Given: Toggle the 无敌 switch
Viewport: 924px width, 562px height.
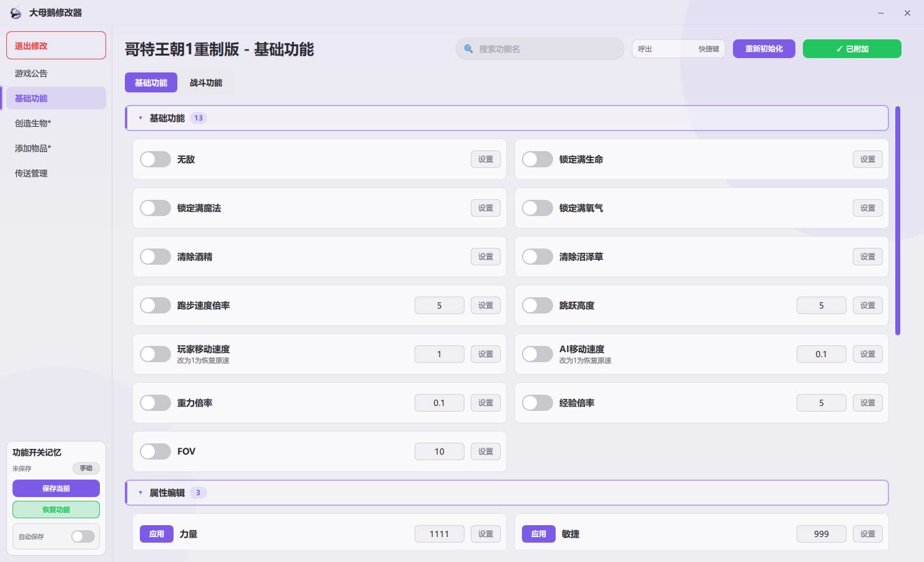Looking at the screenshot, I should click(x=155, y=159).
